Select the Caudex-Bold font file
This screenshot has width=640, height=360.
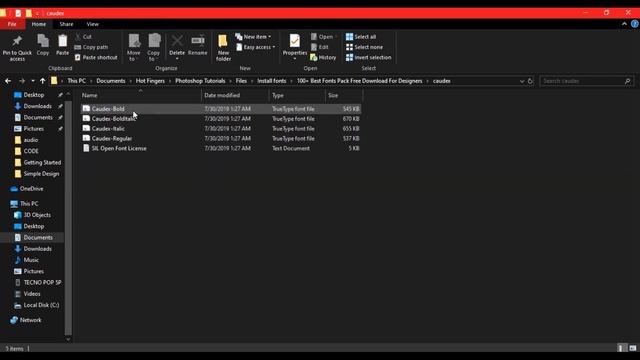point(221,109)
